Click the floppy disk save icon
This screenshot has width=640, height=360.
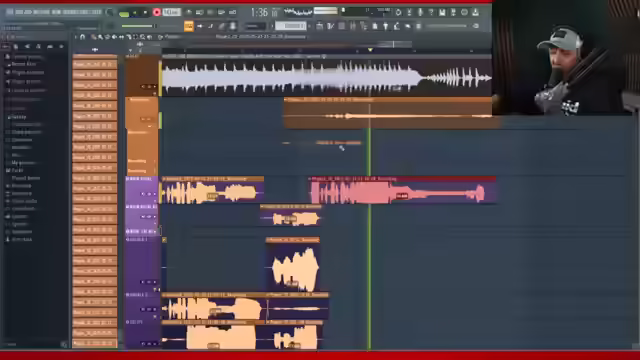[x=442, y=12]
